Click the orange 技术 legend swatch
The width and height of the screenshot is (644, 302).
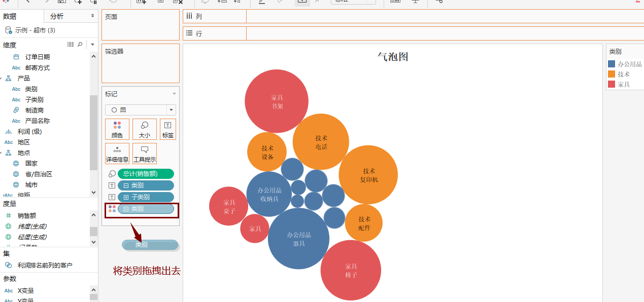pyautogui.click(x=612, y=74)
